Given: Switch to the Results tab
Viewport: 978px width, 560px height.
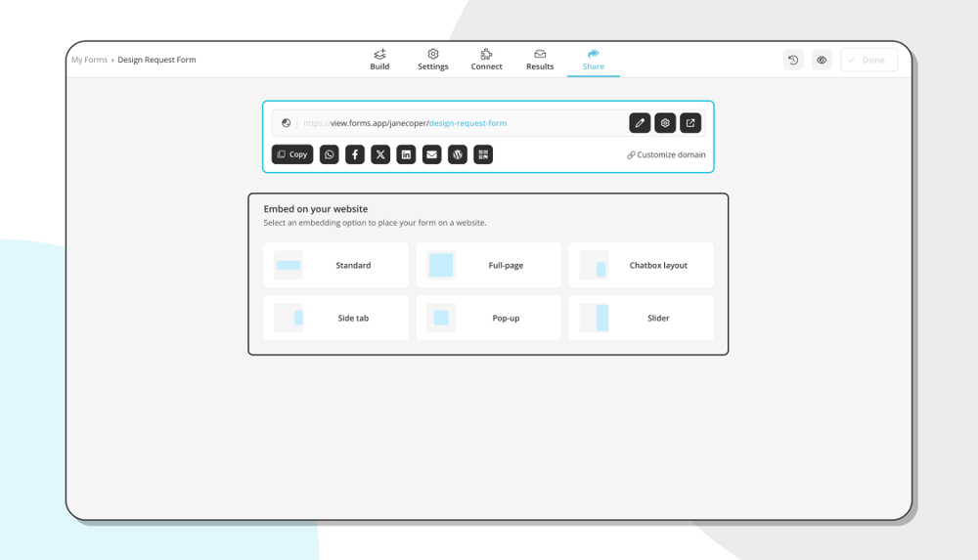Looking at the screenshot, I should point(540,60).
